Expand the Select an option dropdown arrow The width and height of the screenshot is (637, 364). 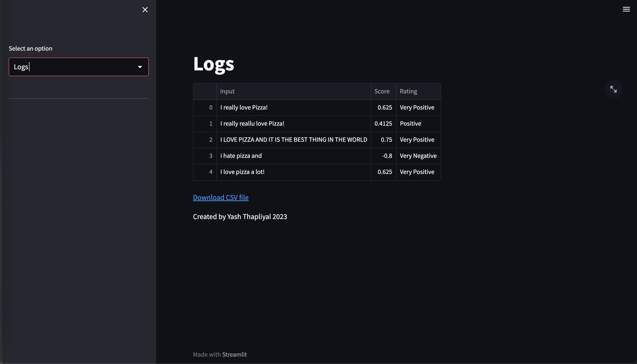[x=140, y=67]
